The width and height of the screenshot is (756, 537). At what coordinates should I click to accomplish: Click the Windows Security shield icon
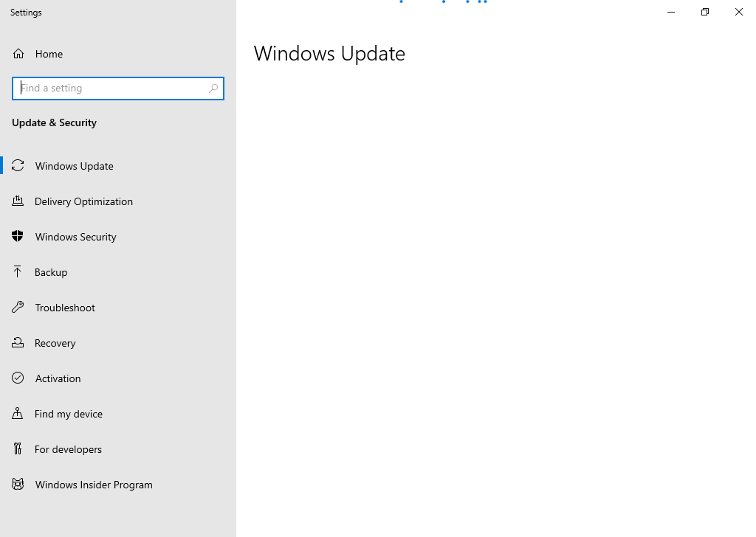tap(18, 236)
